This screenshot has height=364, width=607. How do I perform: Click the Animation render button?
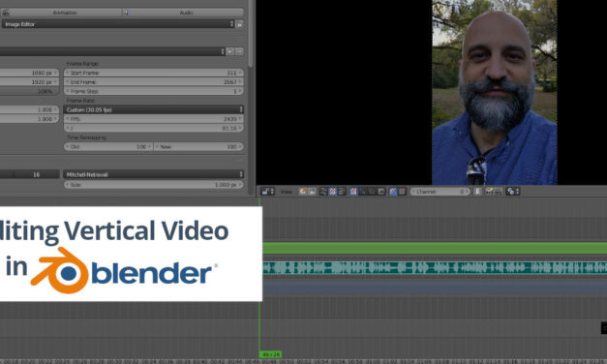[61, 13]
